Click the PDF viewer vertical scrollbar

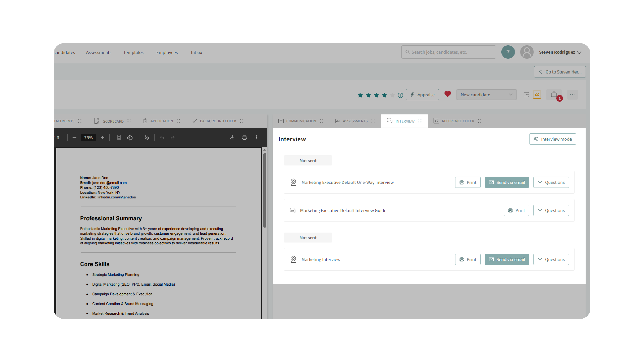pos(265,190)
